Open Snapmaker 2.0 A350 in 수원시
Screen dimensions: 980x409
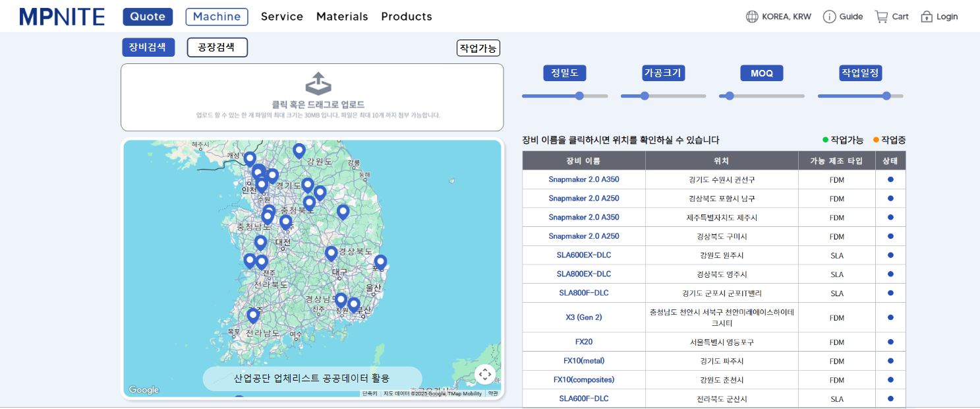[x=584, y=179]
